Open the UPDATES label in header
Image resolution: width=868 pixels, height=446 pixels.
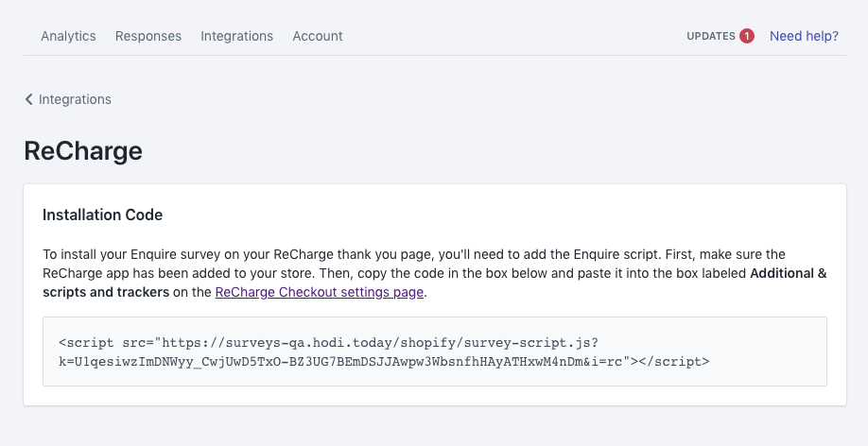coord(710,36)
